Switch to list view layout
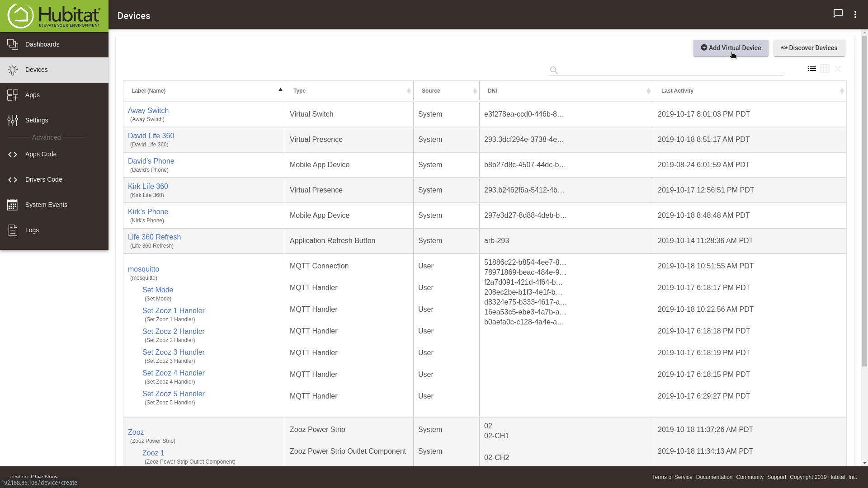This screenshot has height=488, width=868. (811, 69)
